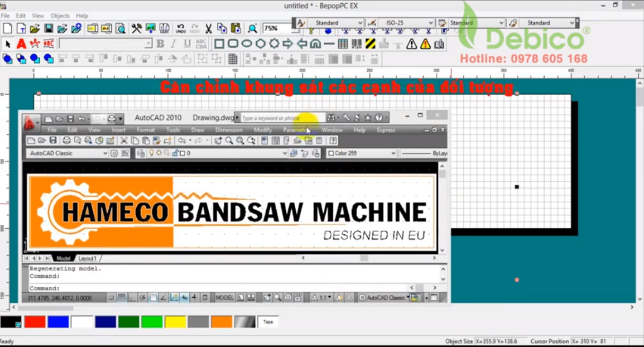The height and width of the screenshot is (347, 644).
Task: Click the hexagon shape tool
Action: click(260, 44)
